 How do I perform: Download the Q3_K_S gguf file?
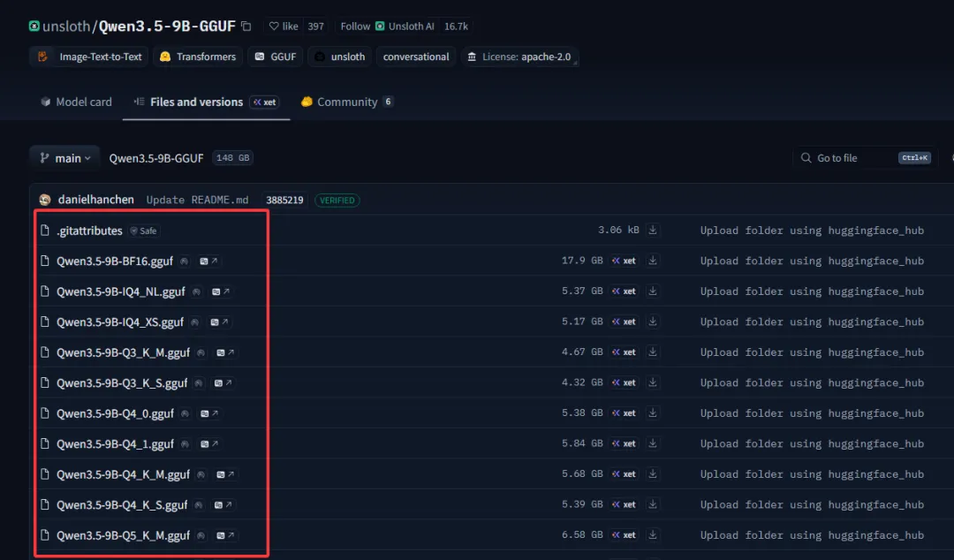[652, 382]
